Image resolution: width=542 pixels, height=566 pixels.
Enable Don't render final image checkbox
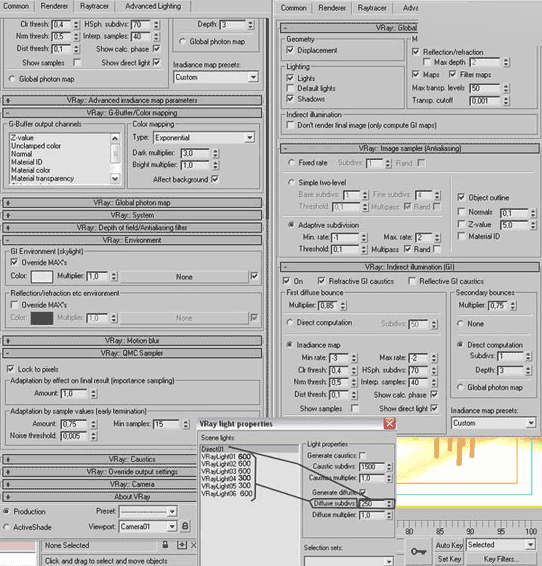(x=290, y=125)
